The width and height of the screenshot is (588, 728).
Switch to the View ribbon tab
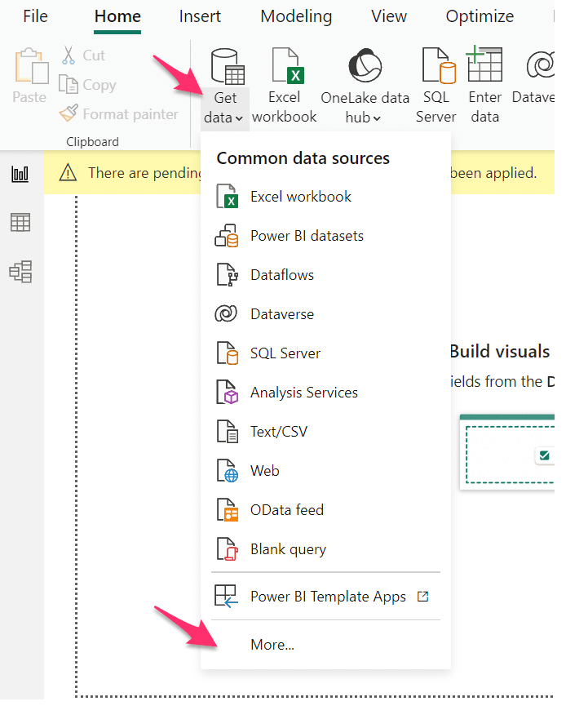[x=388, y=16]
